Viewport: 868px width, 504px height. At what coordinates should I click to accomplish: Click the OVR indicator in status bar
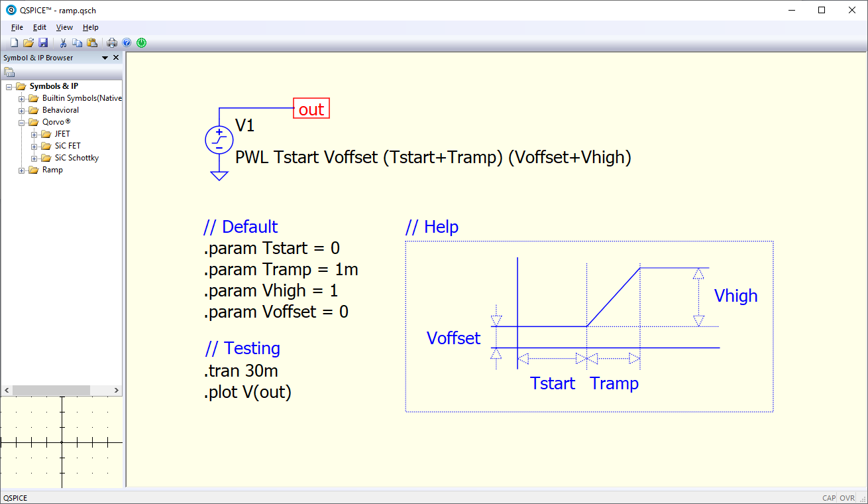click(x=847, y=498)
